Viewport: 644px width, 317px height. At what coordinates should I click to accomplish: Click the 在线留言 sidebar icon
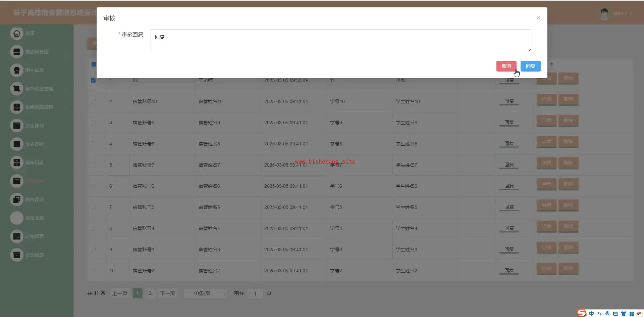[x=17, y=236]
